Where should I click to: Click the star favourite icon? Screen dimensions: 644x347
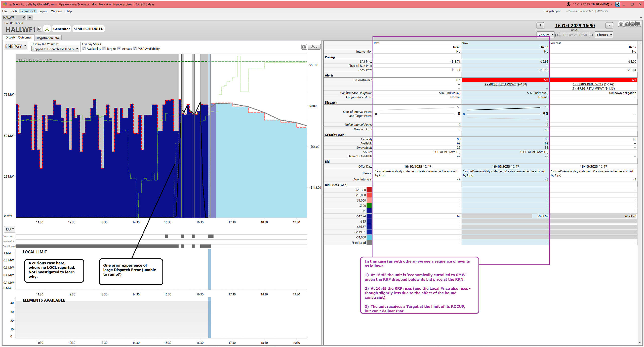click(621, 24)
